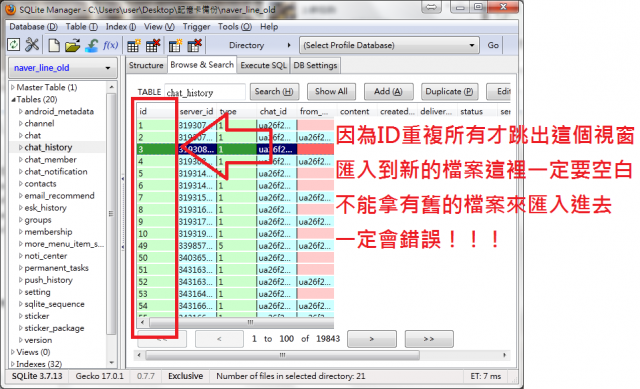Select the Browse & Search tab
Viewport: 640px width, 389px height.
click(x=202, y=65)
